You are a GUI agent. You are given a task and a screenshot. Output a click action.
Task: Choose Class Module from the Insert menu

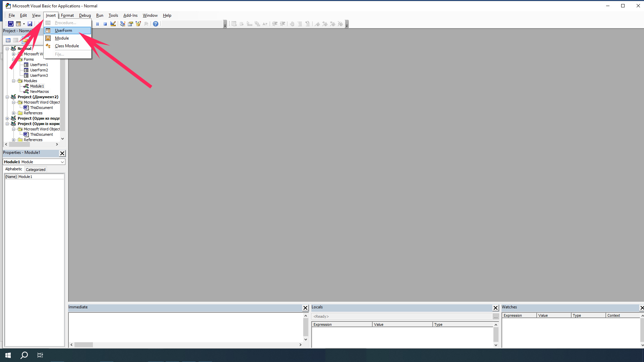[x=67, y=46]
